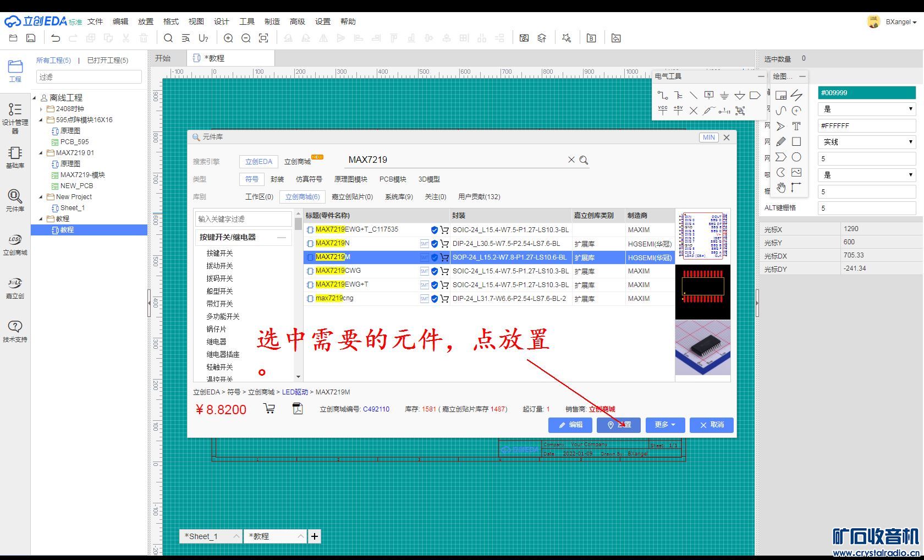Select the Text tool in drawing tools

click(x=796, y=126)
